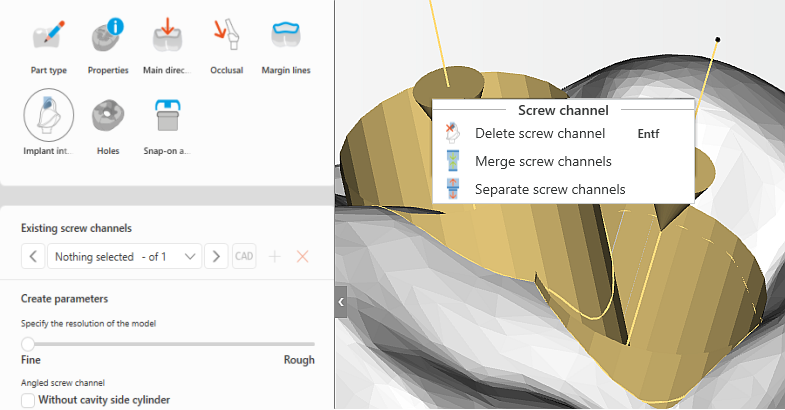The width and height of the screenshot is (785, 410).
Task: Click the 'Entf' shortcut text
Action: tap(648, 134)
